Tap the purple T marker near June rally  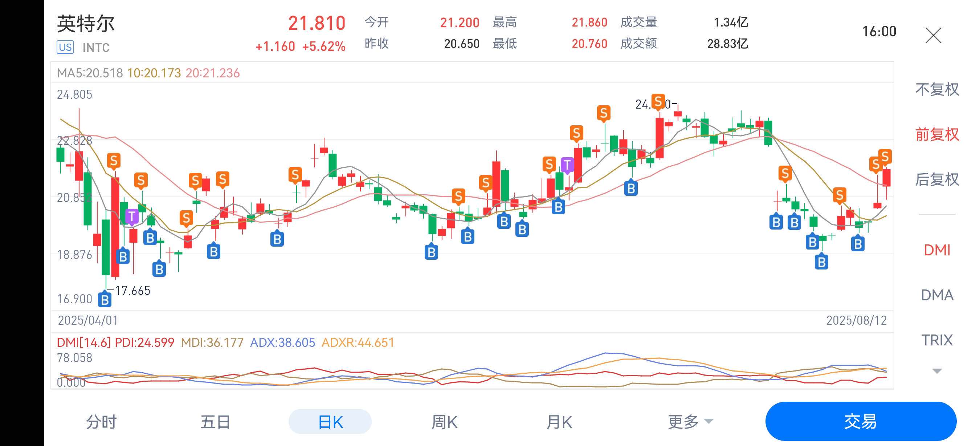point(567,165)
